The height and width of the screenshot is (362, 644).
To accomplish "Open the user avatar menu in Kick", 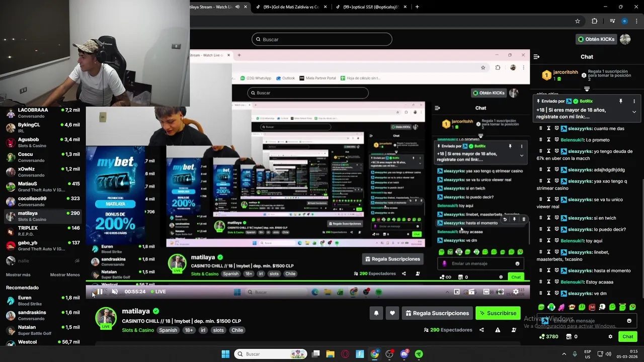I will point(625,39).
